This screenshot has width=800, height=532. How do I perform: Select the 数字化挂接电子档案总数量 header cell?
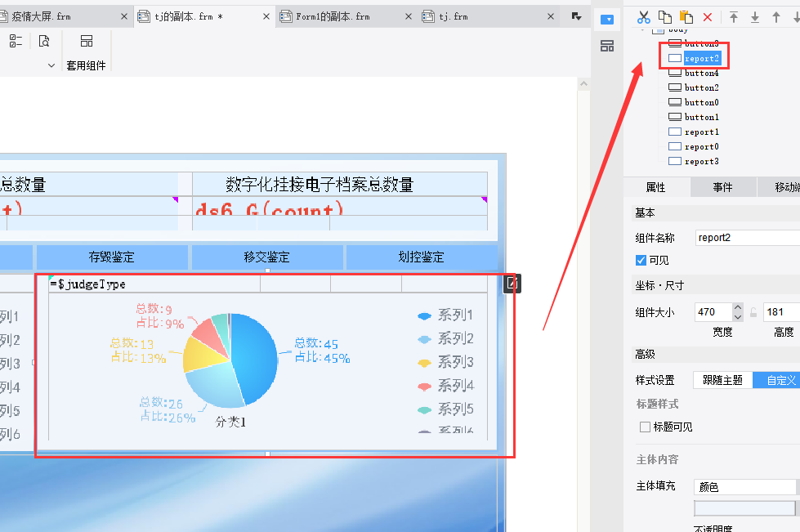point(340,184)
